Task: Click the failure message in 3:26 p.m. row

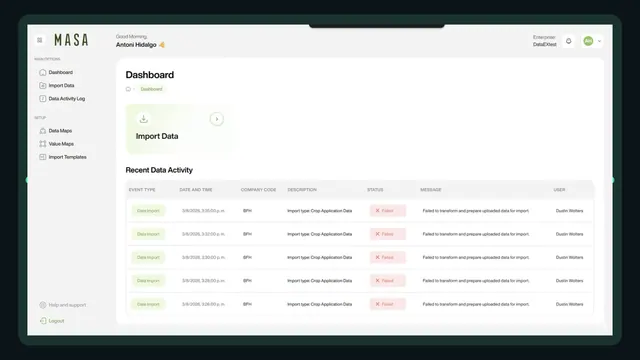Action: point(476,304)
